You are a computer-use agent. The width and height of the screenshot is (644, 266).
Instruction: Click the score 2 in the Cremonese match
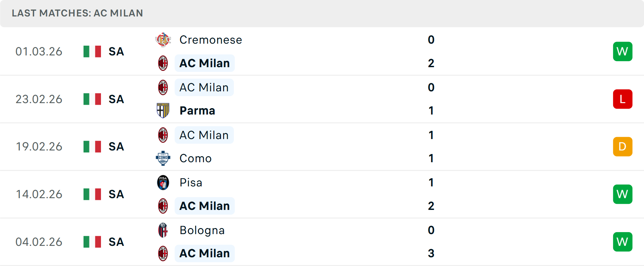[x=431, y=63]
